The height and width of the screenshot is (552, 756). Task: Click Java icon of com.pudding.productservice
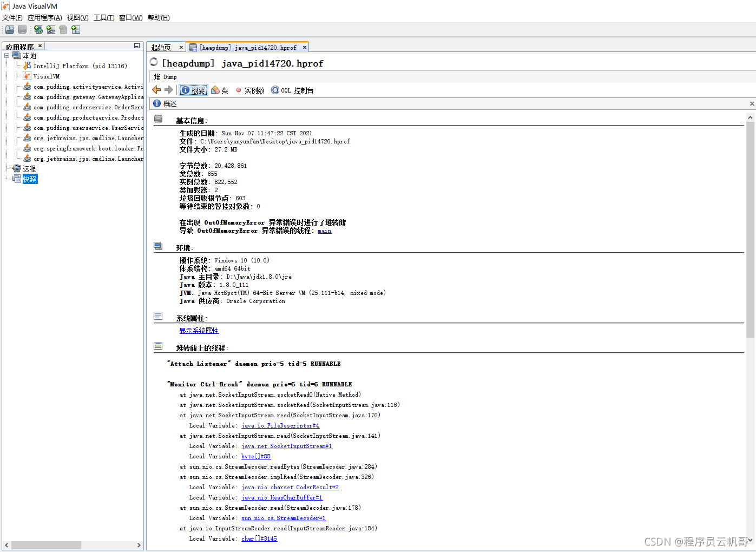(27, 117)
